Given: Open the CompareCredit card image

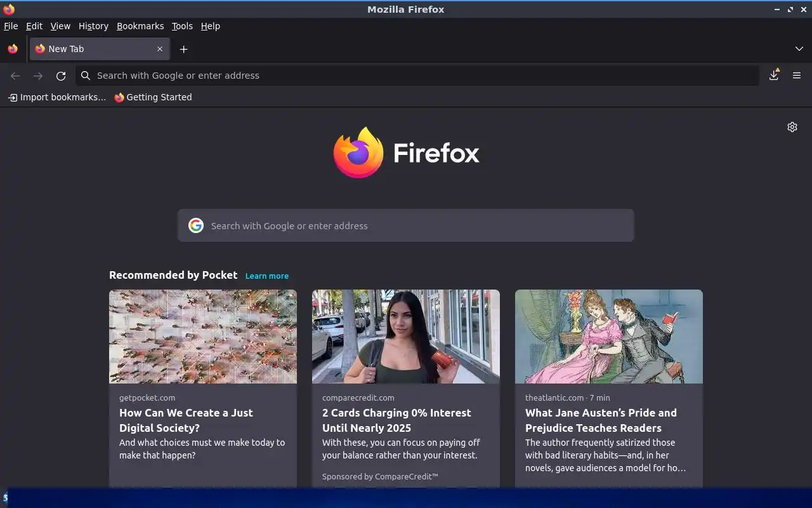Looking at the screenshot, I should (x=406, y=337).
